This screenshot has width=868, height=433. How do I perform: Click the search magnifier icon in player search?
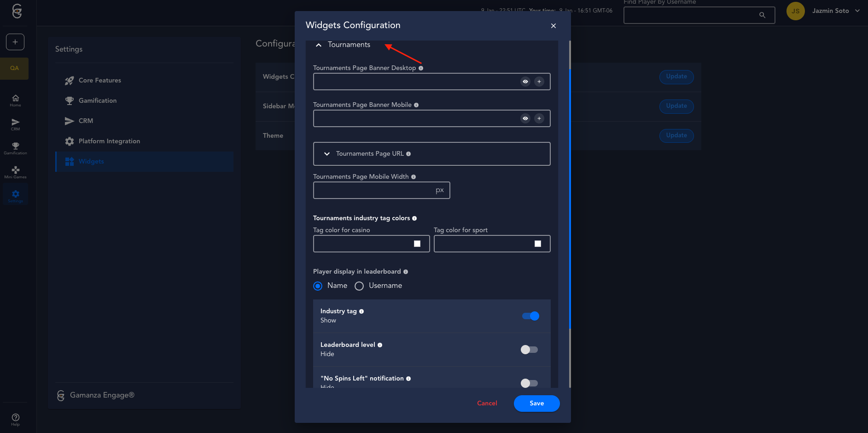762,15
